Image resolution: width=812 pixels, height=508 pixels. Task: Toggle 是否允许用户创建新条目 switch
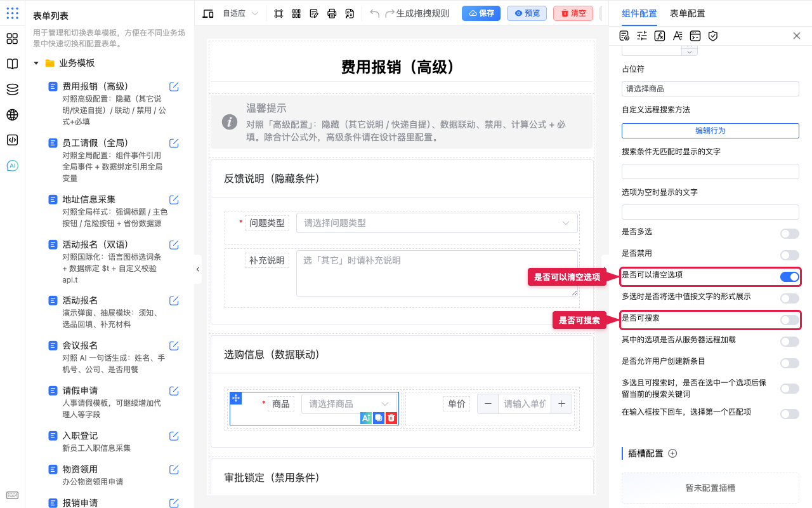[790, 363]
